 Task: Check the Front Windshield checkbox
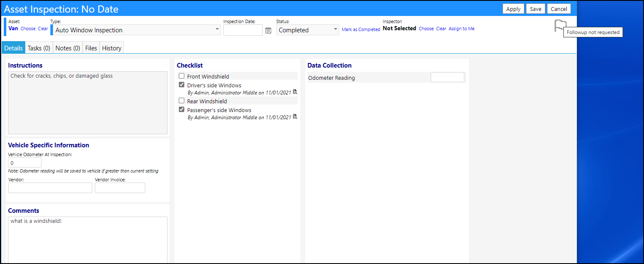coord(182,76)
